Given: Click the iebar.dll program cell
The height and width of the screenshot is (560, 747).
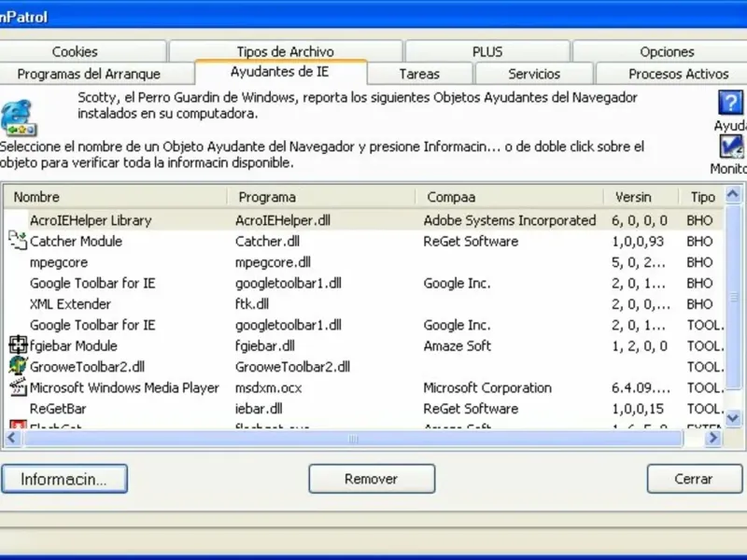Looking at the screenshot, I should tap(259, 409).
